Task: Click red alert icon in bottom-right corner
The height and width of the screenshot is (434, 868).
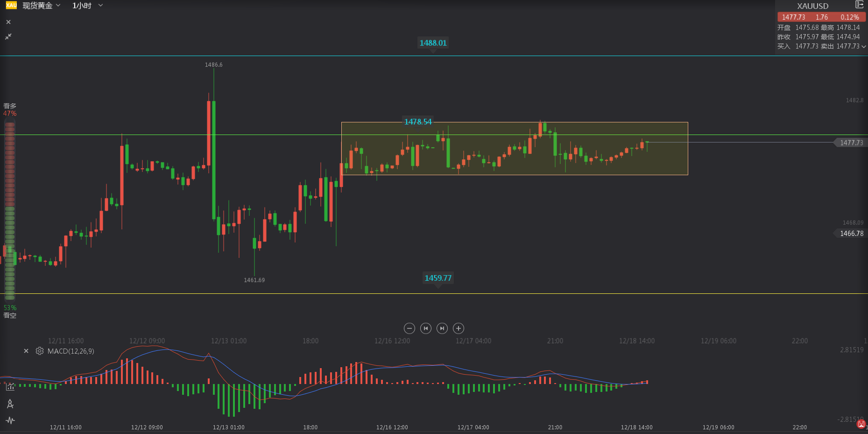Action: [x=861, y=424]
